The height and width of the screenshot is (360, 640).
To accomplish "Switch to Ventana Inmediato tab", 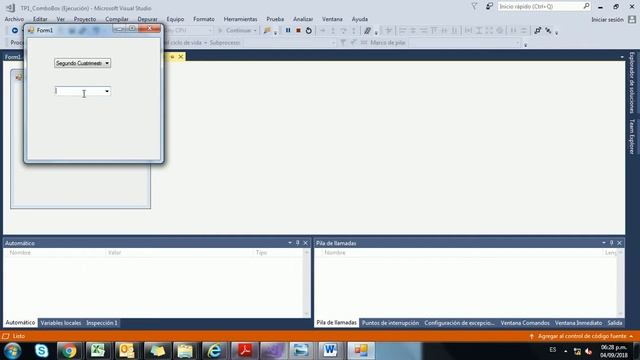I will point(578,323).
